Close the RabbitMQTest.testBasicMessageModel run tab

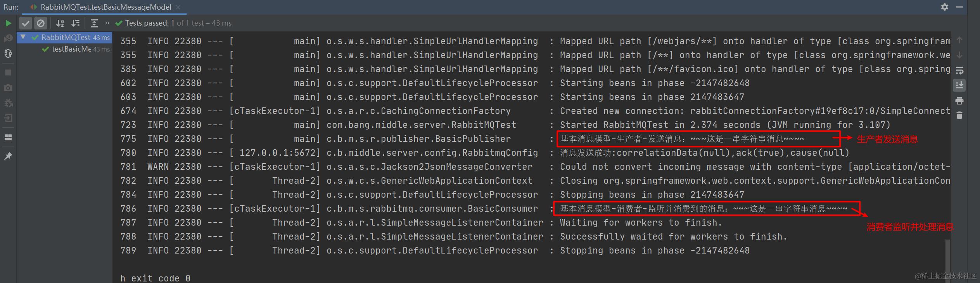[178, 7]
